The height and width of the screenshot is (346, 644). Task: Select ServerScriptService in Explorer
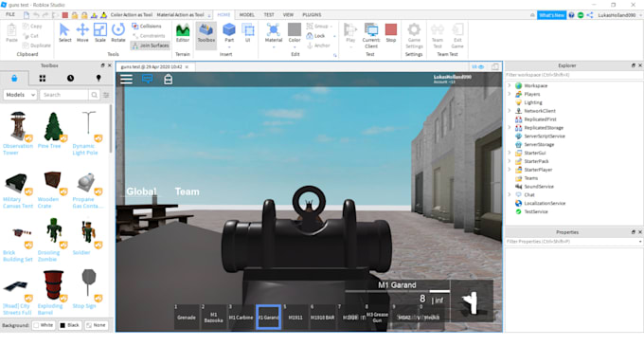[x=545, y=136]
